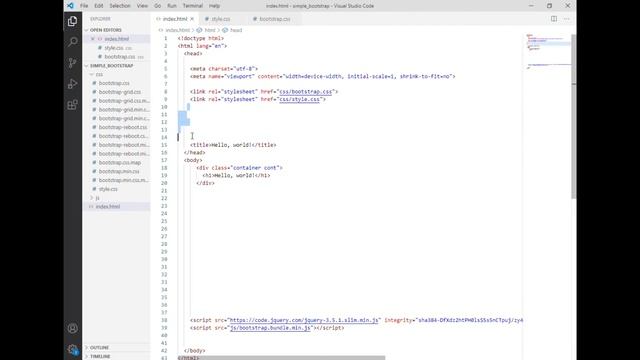Close the index.html editor tab
This screenshot has width=640, height=360.
pyautogui.click(x=192, y=19)
